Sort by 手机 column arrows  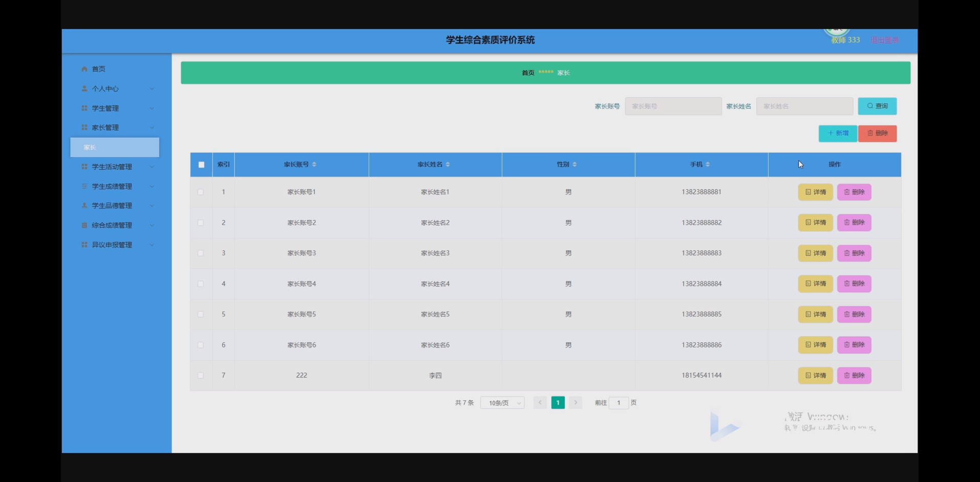tap(708, 164)
